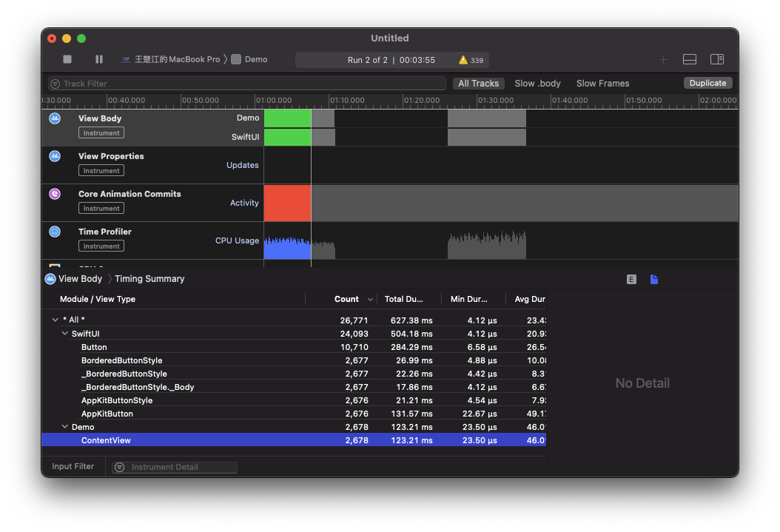This screenshot has width=780, height=532.
Task: Open the warnings indicator showing 339
Action: click(471, 60)
